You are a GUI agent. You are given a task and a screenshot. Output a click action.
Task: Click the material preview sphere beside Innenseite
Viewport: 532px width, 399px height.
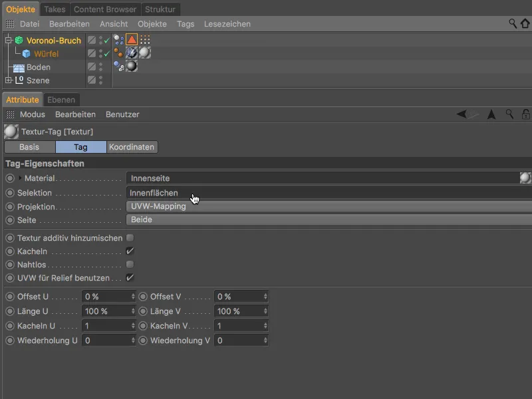pyautogui.click(x=525, y=178)
